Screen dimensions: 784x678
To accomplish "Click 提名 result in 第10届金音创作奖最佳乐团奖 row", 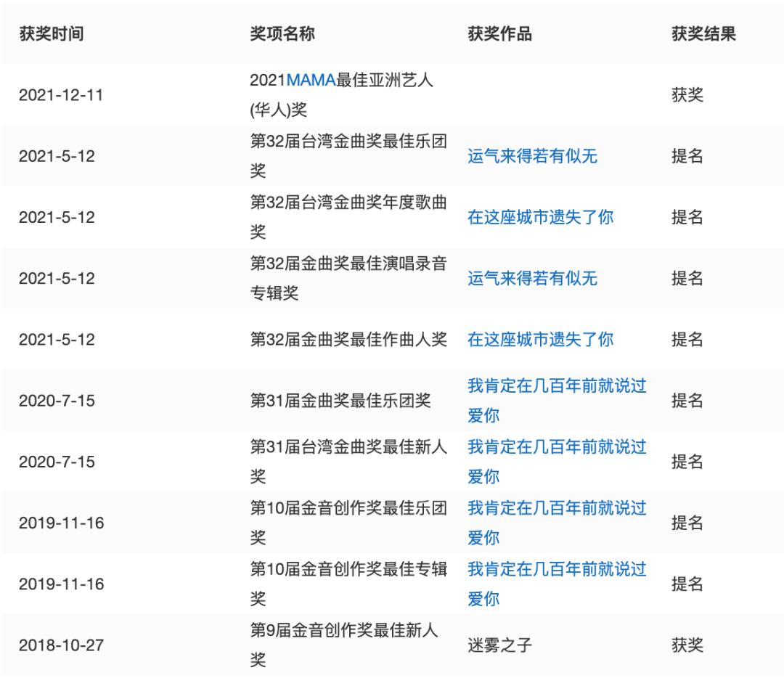I will (x=687, y=523).
